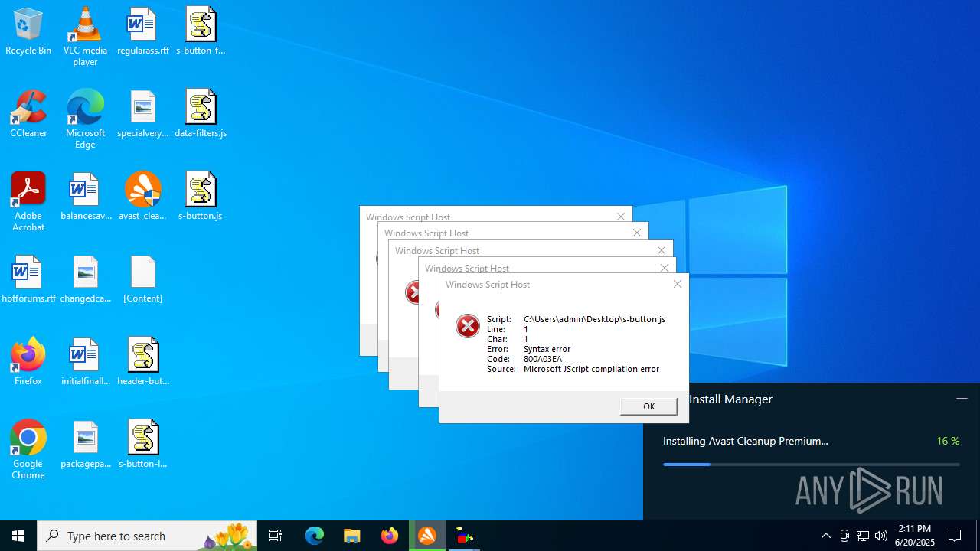Open the Windows Start menu
This screenshot has height=551, width=980.
click(x=18, y=536)
